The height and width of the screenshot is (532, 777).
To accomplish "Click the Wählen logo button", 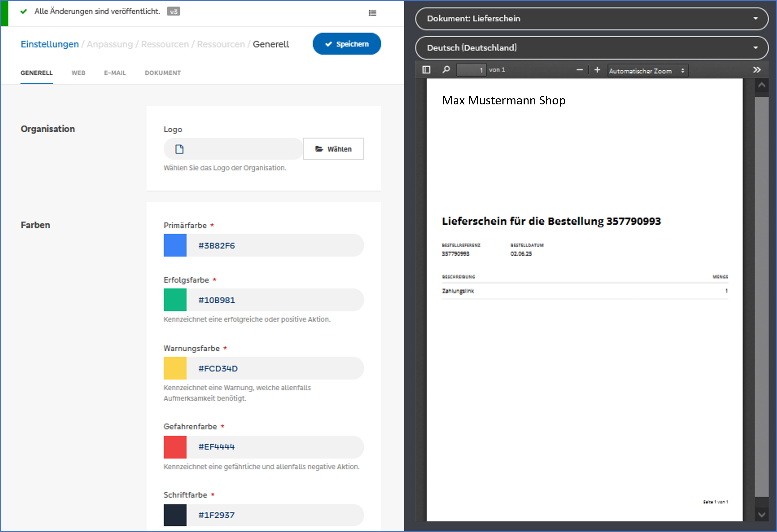I will click(x=333, y=149).
